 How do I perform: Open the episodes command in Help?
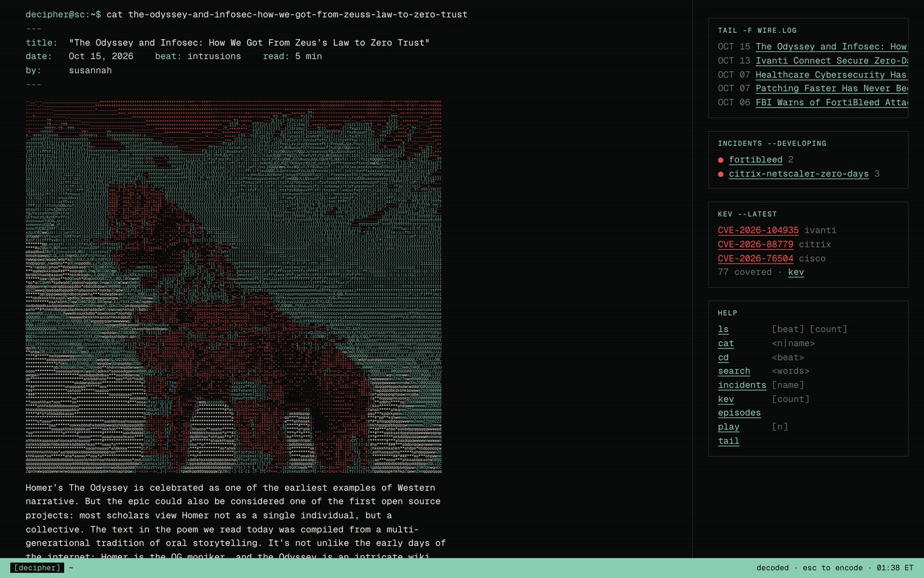(739, 413)
